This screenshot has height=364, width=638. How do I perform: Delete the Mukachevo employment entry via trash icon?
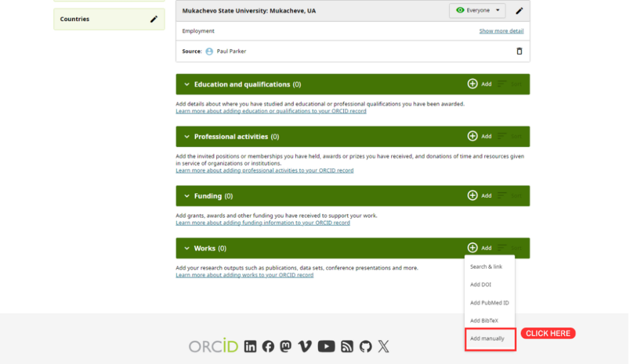(x=519, y=51)
